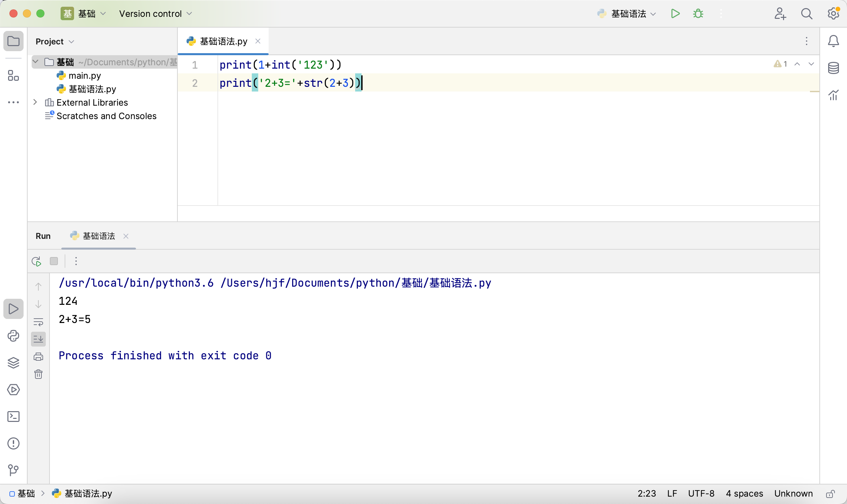Open Python Console tool window icon
Image resolution: width=847 pixels, height=504 pixels.
coord(13,336)
